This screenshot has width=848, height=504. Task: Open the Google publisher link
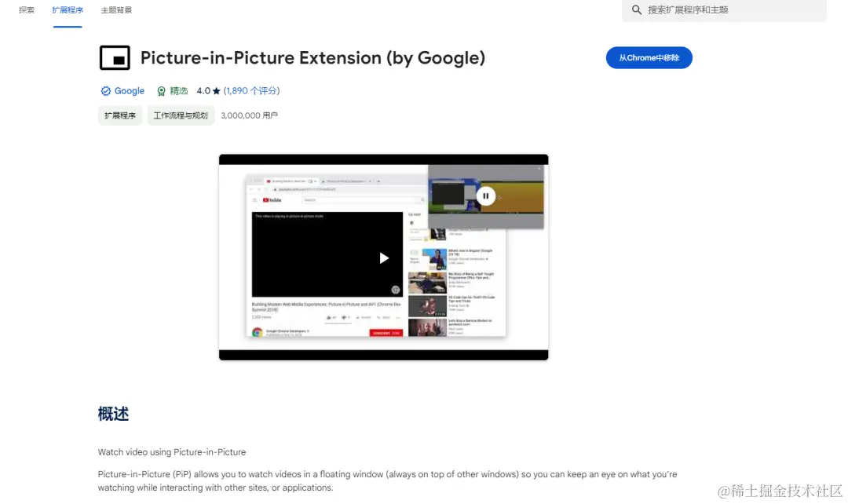130,91
